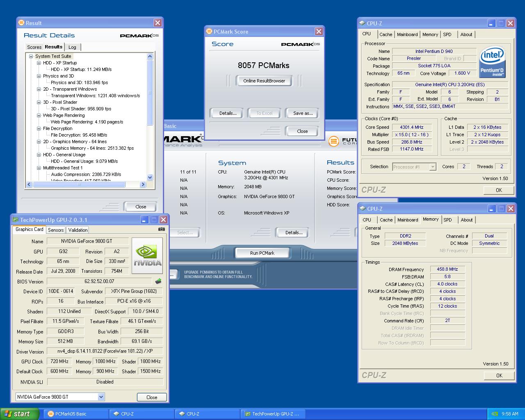Image resolution: width=525 pixels, height=420 pixels.
Task: Click the BIOS Version field 62.92.52.00.07
Action: tap(100, 281)
